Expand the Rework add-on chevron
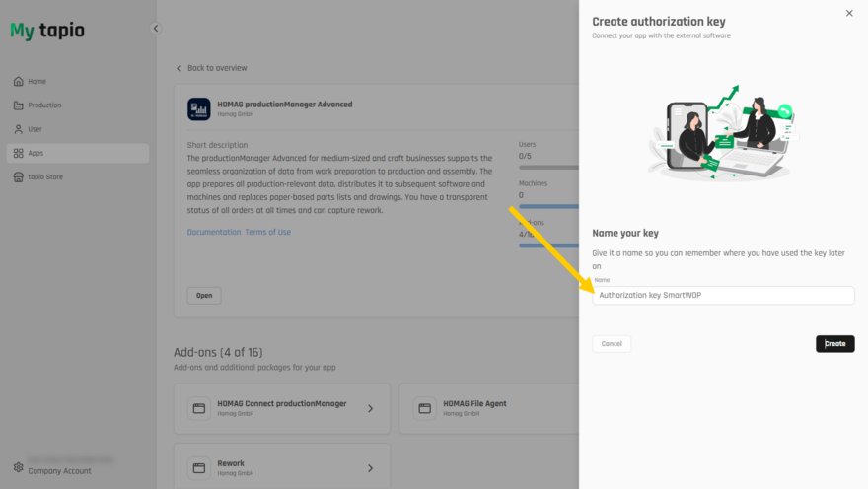This screenshot has width=868, height=489. 370,468
